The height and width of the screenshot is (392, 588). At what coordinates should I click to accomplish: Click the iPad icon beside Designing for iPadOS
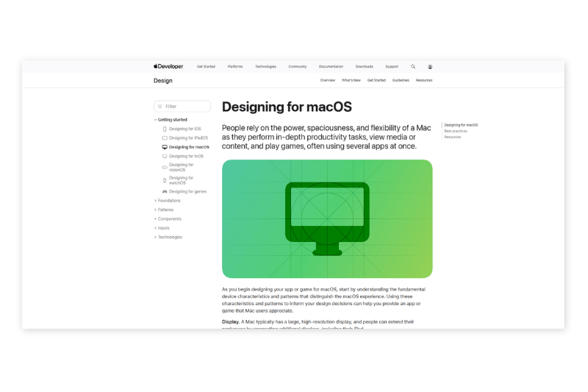click(165, 138)
